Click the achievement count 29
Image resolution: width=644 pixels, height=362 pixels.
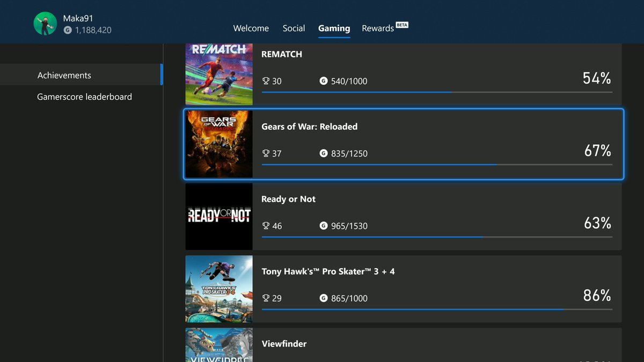pos(277,299)
